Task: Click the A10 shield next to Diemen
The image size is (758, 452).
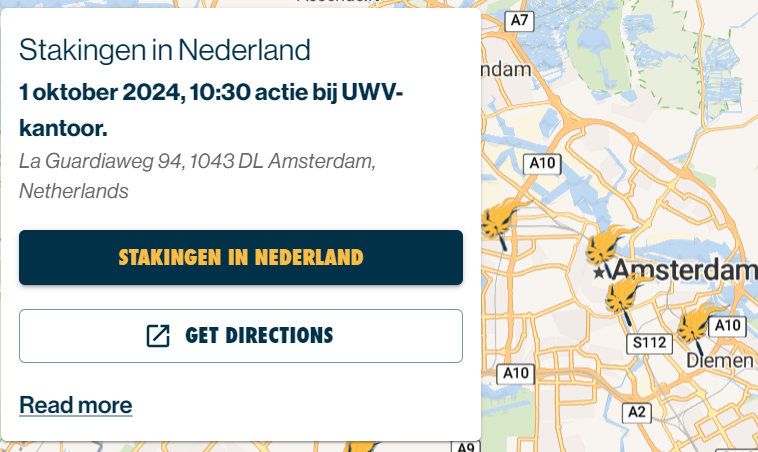Action: coord(728,326)
